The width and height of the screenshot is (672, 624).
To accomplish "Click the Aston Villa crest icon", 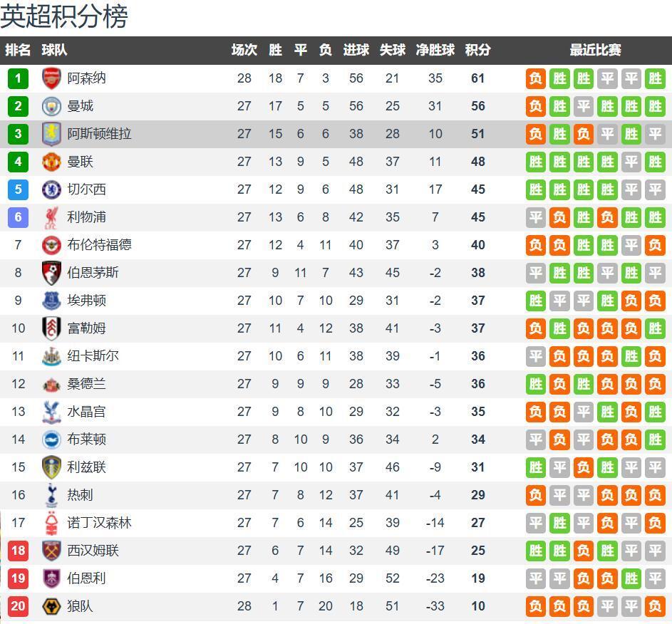I will click(52, 134).
